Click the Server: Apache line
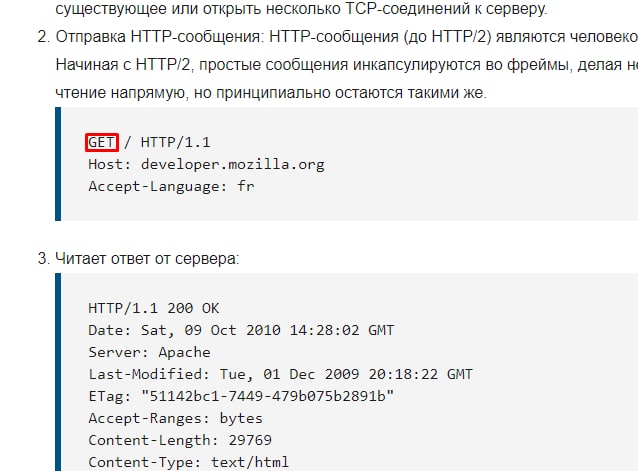Image resolution: width=638 pixels, height=471 pixels. [149, 352]
